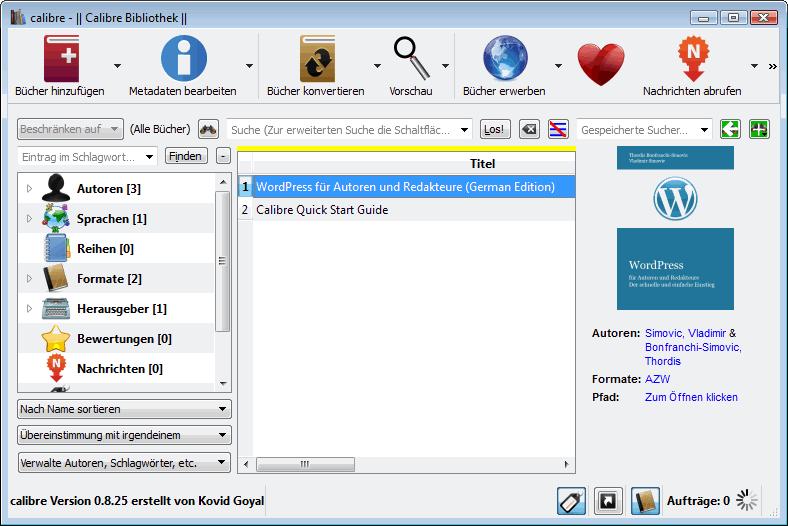This screenshot has height=526, width=788.
Task: Open Bücher erwerben dropdown arrow
Action: [x=558, y=66]
